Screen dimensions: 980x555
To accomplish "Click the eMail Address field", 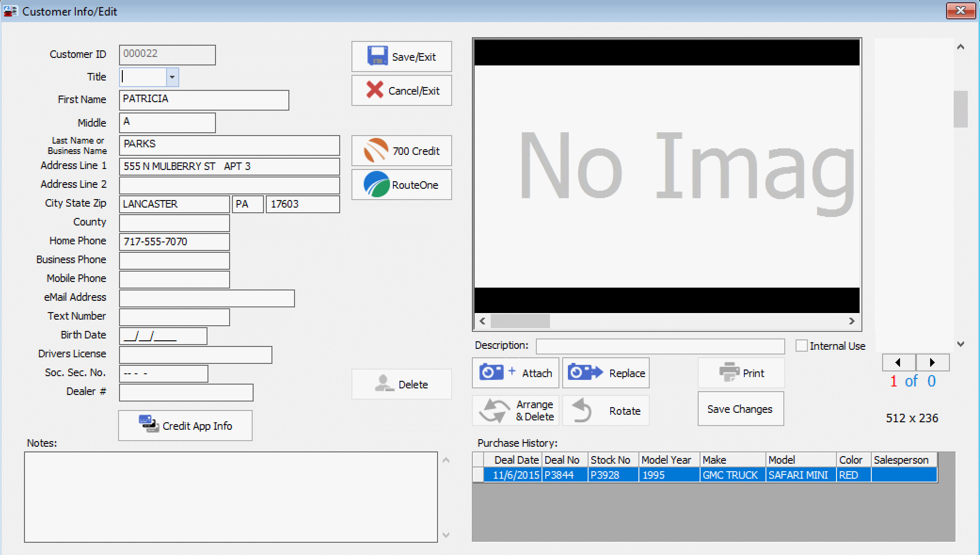I will click(x=206, y=298).
